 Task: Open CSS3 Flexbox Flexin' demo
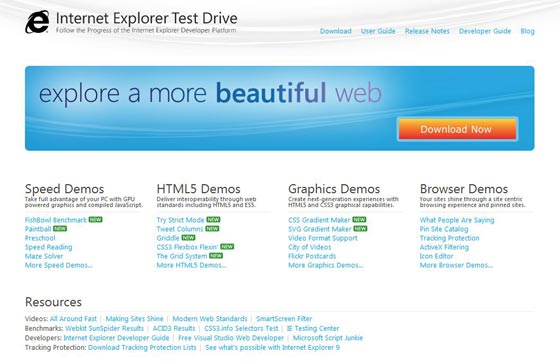187,247
